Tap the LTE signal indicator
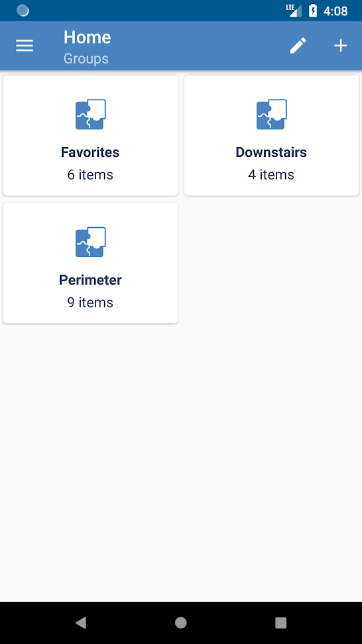Image resolution: width=362 pixels, height=644 pixels. tap(294, 11)
